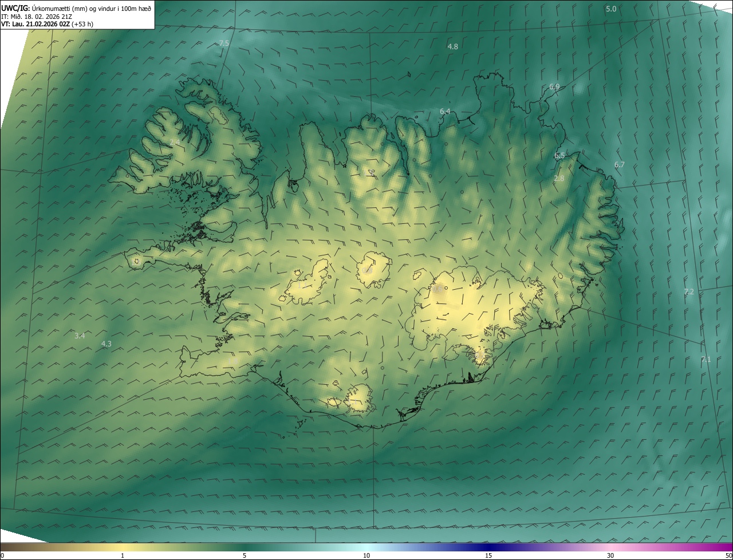Click the 6.4 value label
The height and width of the screenshot is (560, 733).
pyautogui.click(x=445, y=111)
